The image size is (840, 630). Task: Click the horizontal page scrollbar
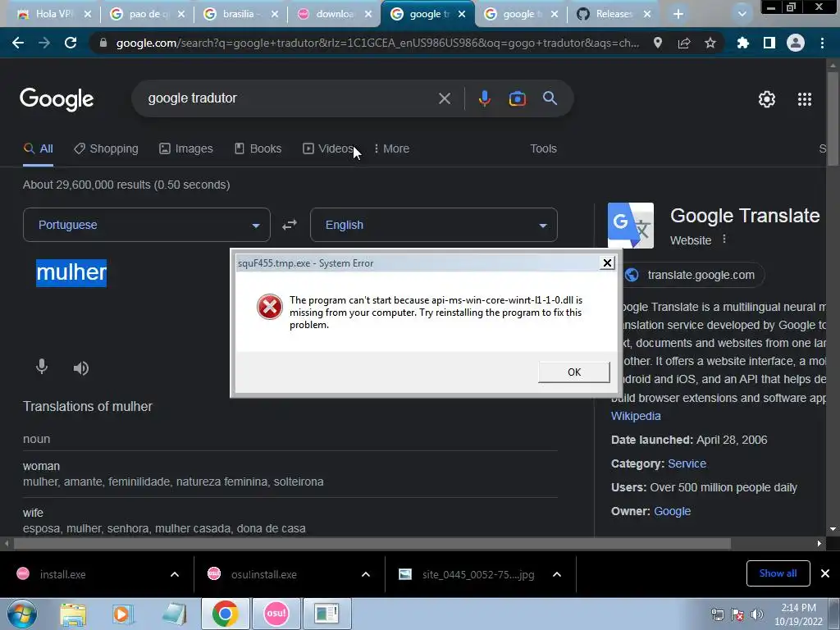[x=372, y=543]
